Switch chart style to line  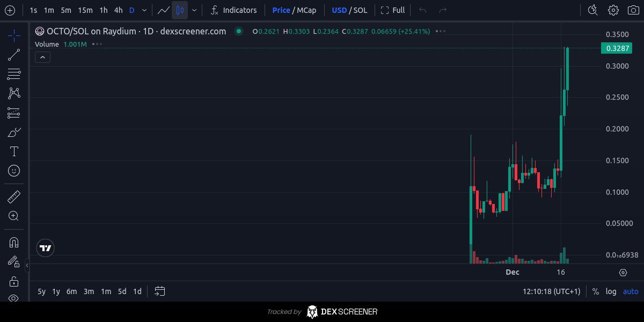tap(163, 10)
